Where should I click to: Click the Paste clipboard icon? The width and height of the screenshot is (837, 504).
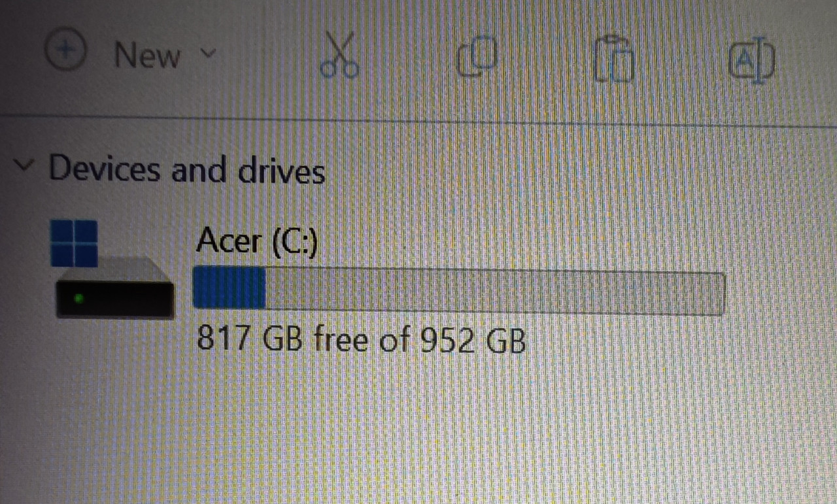click(615, 58)
